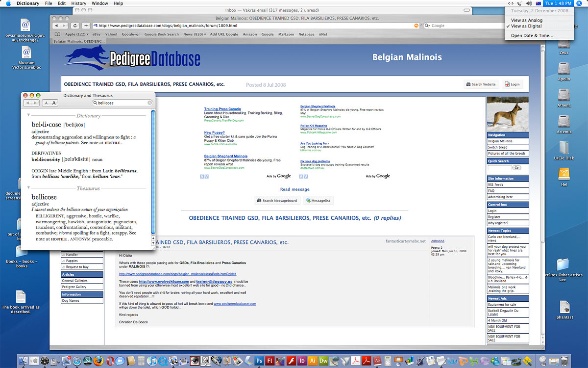The height and width of the screenshot is (368, 588).
Task: Open Adobe InDesign from the Dock
Action: [302, 362]
